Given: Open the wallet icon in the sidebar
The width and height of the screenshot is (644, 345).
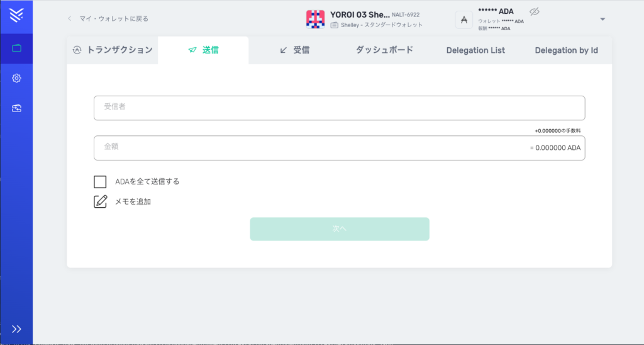Looking at the screenshot, I should tap(16, 48).
